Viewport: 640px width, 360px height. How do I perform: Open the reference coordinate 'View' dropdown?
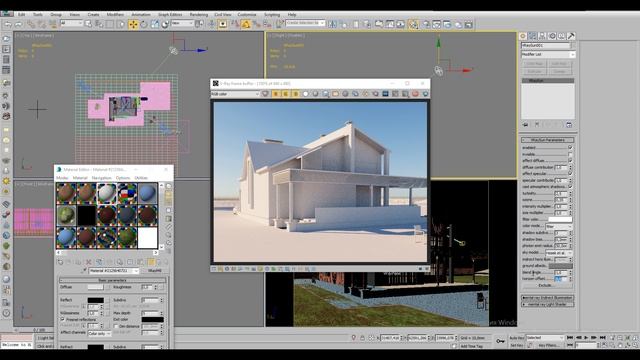[x=182, y=24]
